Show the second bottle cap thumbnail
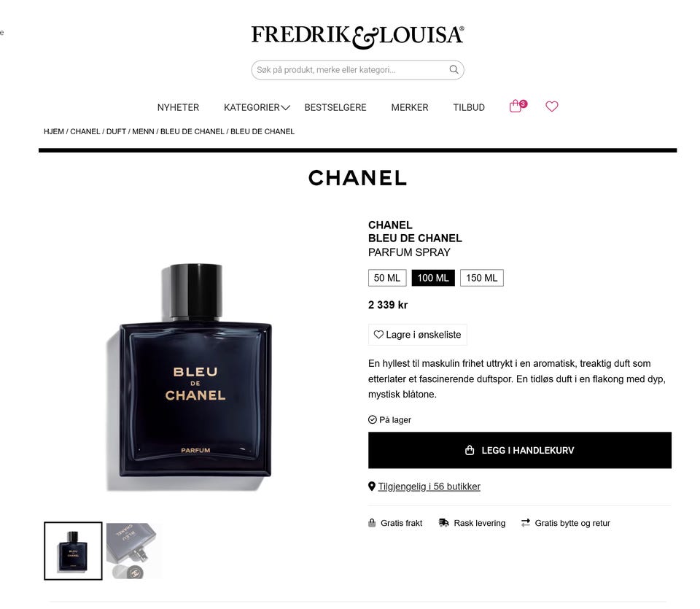 coord(133,551)
